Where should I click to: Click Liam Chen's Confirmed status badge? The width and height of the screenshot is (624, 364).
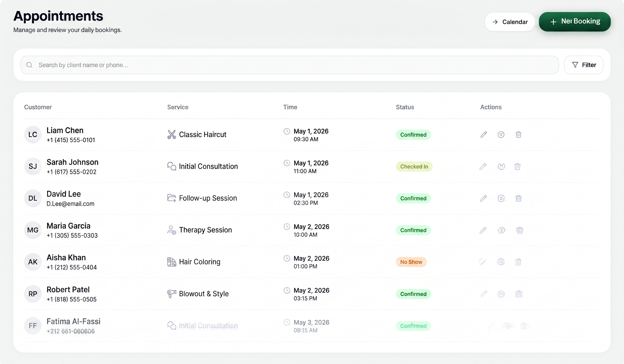[413, 135]
